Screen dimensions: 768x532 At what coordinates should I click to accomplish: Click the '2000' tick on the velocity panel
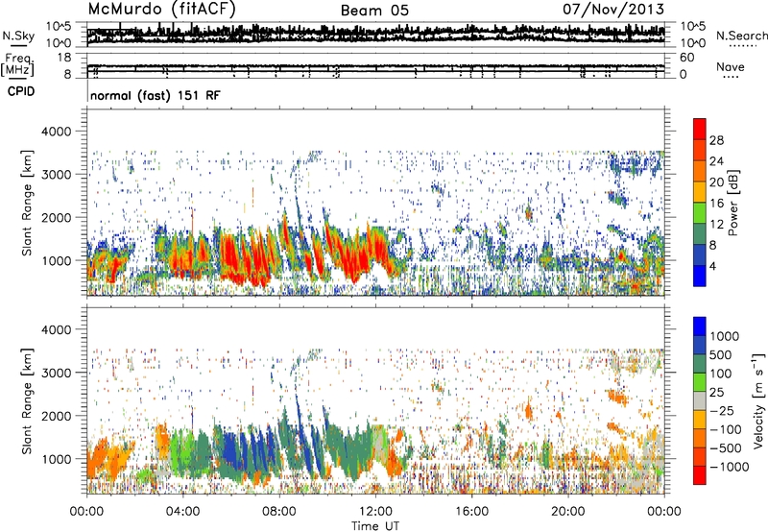pos(57,416)
